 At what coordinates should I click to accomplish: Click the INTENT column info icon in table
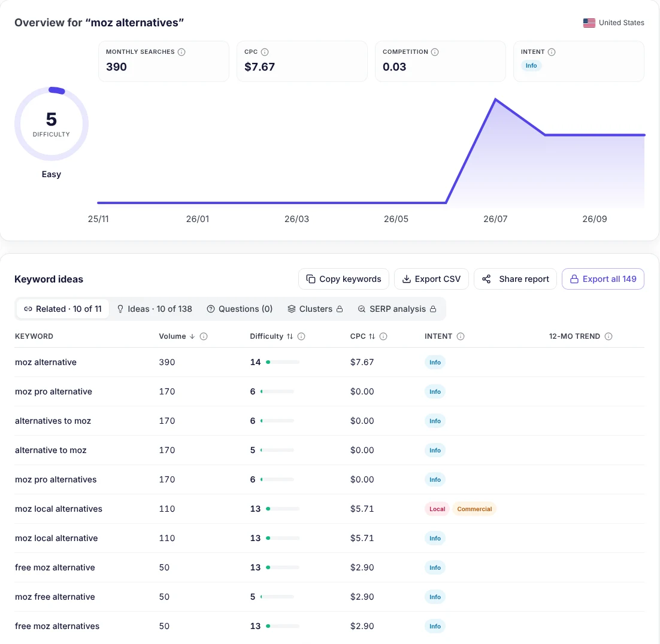pyautogui.click(x=461, y=336)
